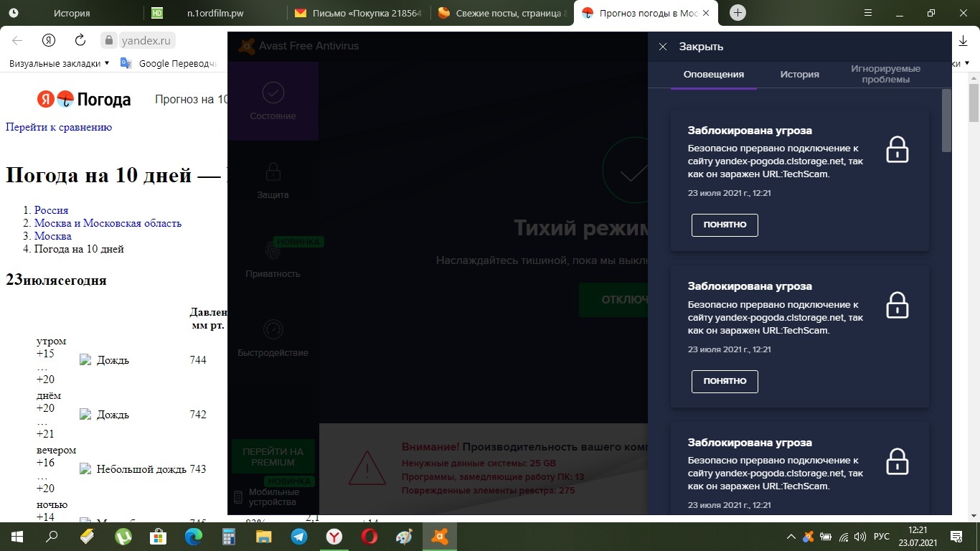Click the Яндекс Погода logo
The width and height of the screenshot is (980, 551).
point(84,99)
